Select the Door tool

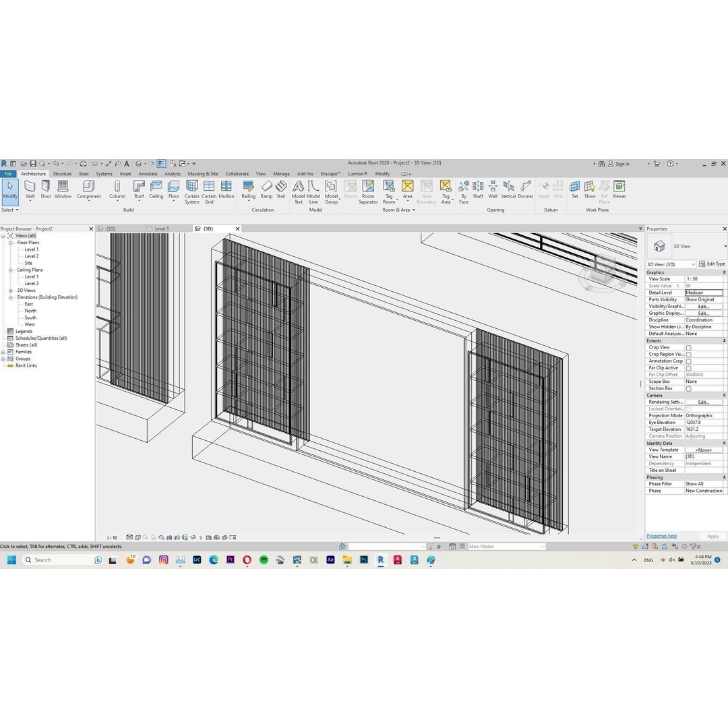pos(46,189)
